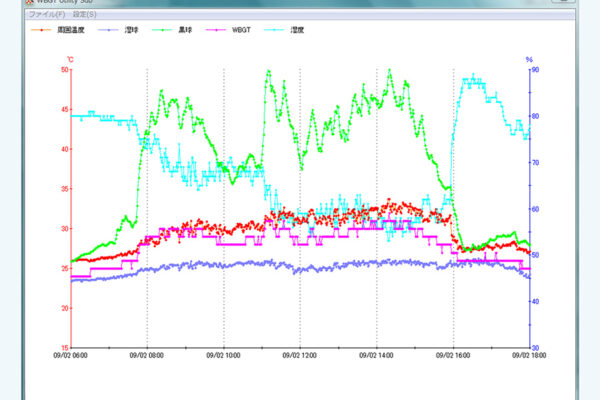600x400 pixels.
Task: Click the 09/02 18:00 time axis label
Action: point(529,355)
